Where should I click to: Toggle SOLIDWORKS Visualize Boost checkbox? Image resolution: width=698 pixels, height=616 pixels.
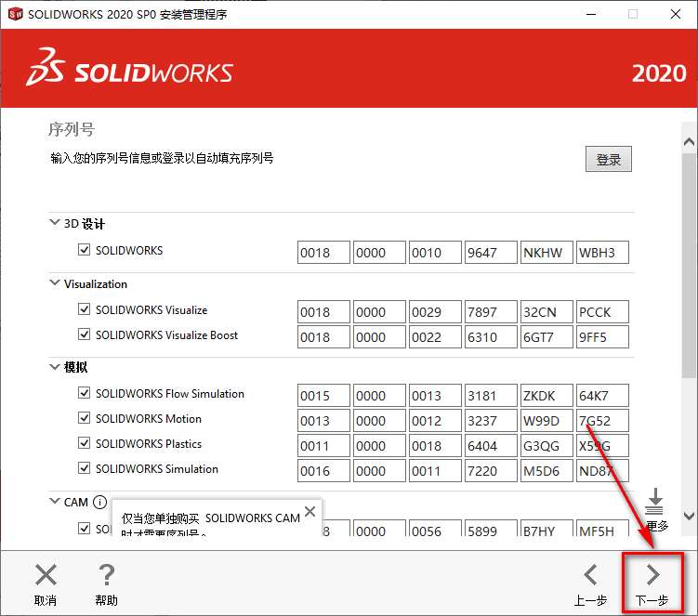[x=85, y=334]
